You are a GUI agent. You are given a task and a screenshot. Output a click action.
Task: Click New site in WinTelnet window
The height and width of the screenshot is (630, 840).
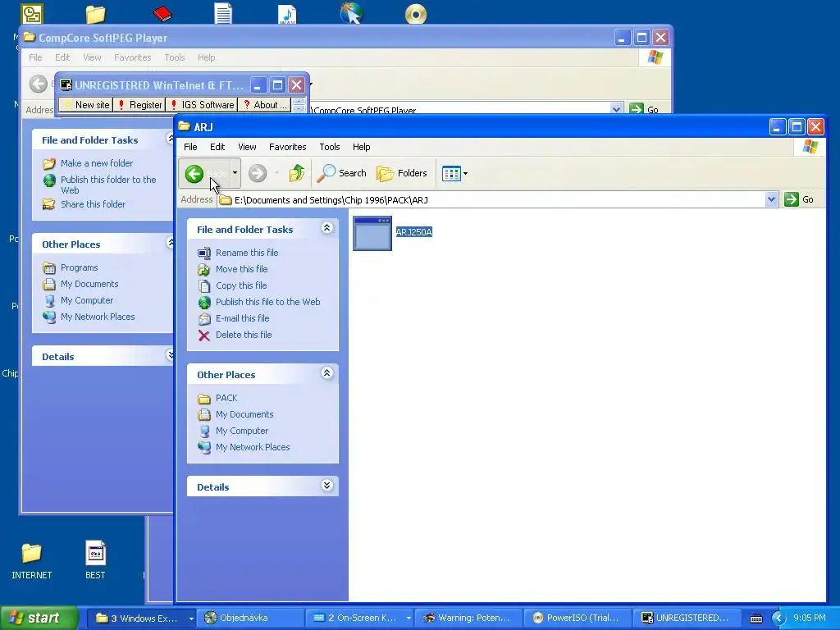[86, 104]
